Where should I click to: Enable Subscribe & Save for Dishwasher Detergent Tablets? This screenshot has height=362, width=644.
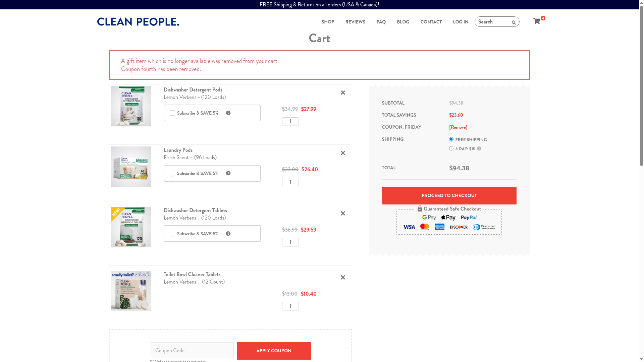[x=172, y=234]
